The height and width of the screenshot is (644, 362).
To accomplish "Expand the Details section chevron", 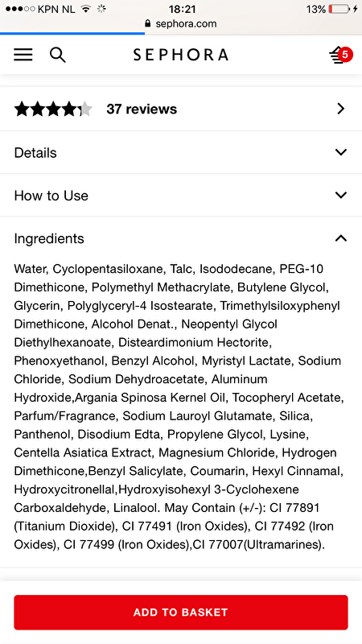I will [x=340, y=152].
